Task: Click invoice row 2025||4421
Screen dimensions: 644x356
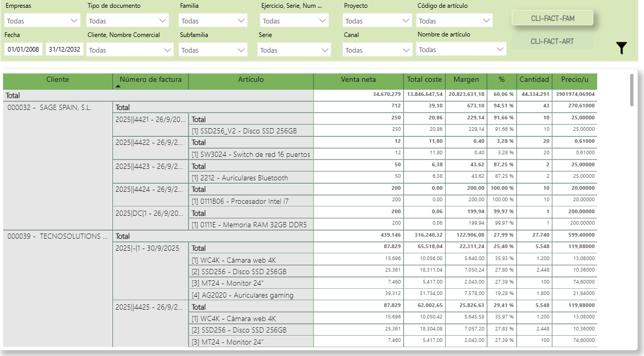Action: pyautogui.click(x=149, y=119)
